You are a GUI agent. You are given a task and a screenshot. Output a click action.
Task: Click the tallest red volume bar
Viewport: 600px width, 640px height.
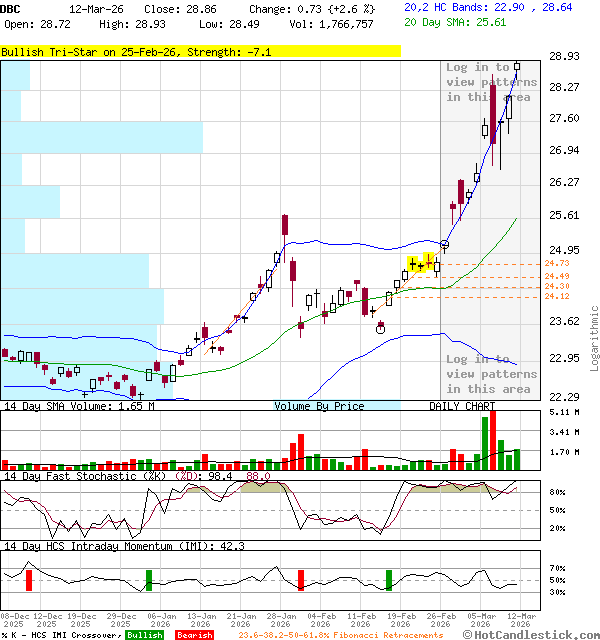492,439
